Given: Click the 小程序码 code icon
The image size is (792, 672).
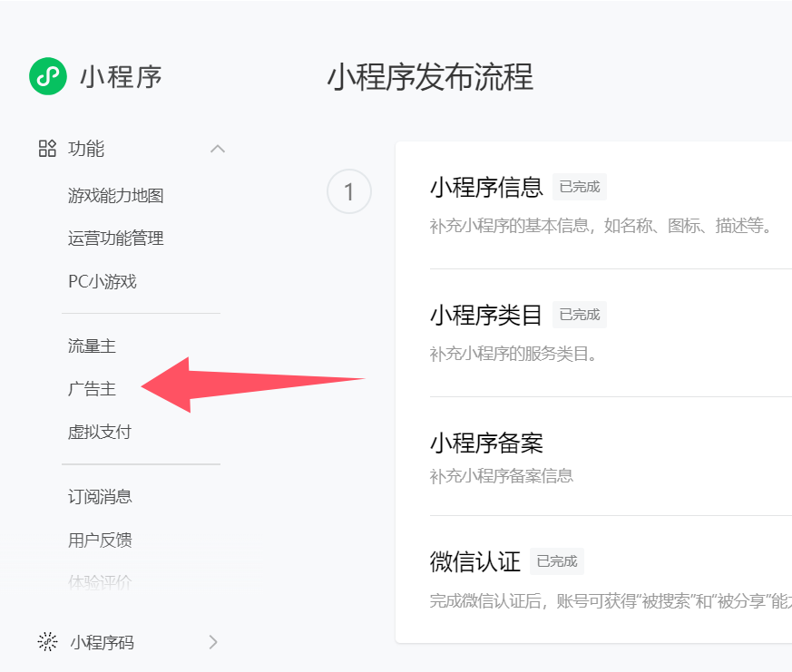Looking at the screenshot, I should pyautogui.click(x=47, y=642).
